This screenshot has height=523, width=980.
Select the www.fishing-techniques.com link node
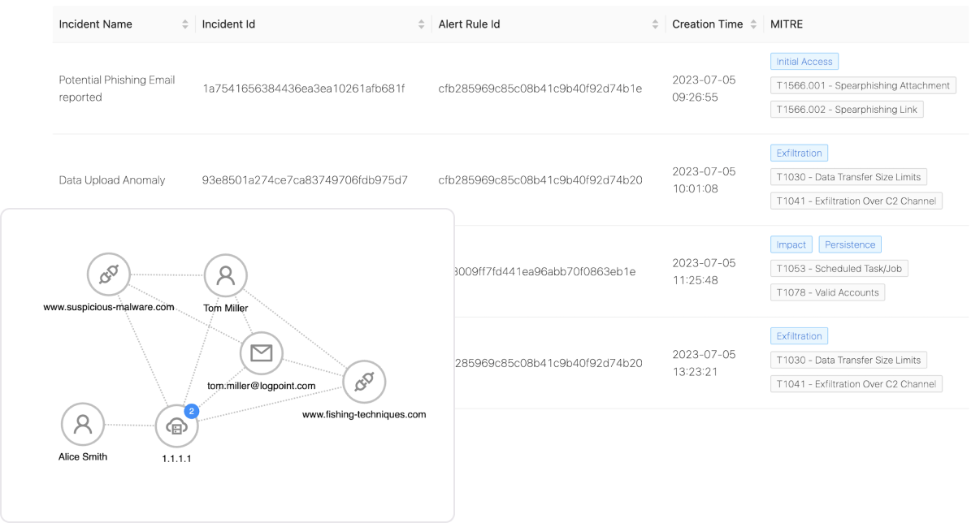tap(363, 382)
